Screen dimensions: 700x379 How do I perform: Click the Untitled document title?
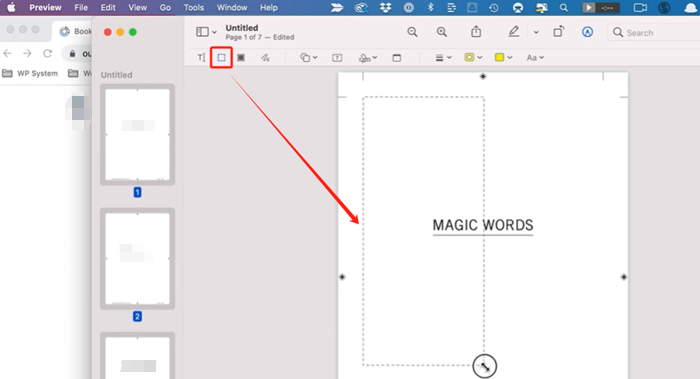point(242,28)
